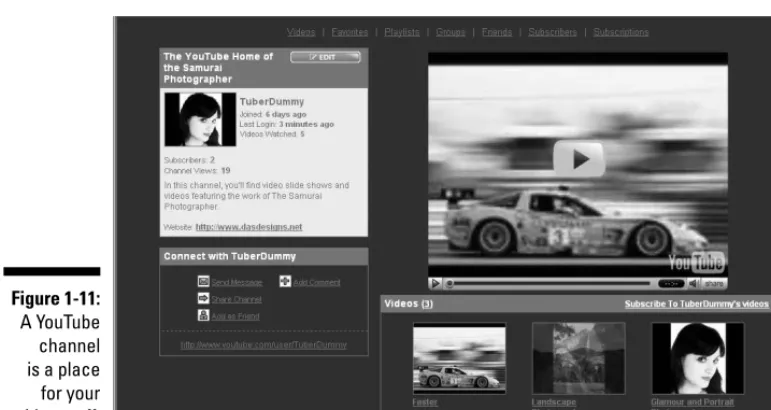Click the video progress seek bar

[x=549, y=284]
